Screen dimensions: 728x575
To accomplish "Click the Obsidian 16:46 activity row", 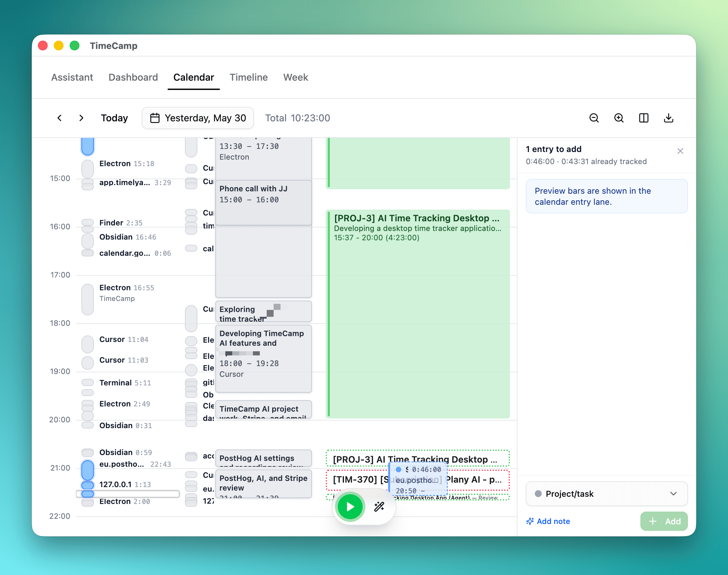I will (x=127, y=237).
